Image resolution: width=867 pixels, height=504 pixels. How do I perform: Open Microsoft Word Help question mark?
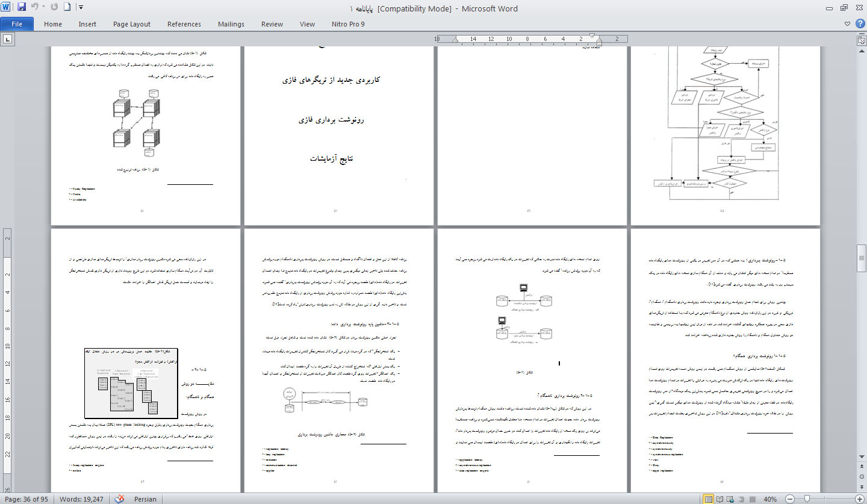click(859, 24)
